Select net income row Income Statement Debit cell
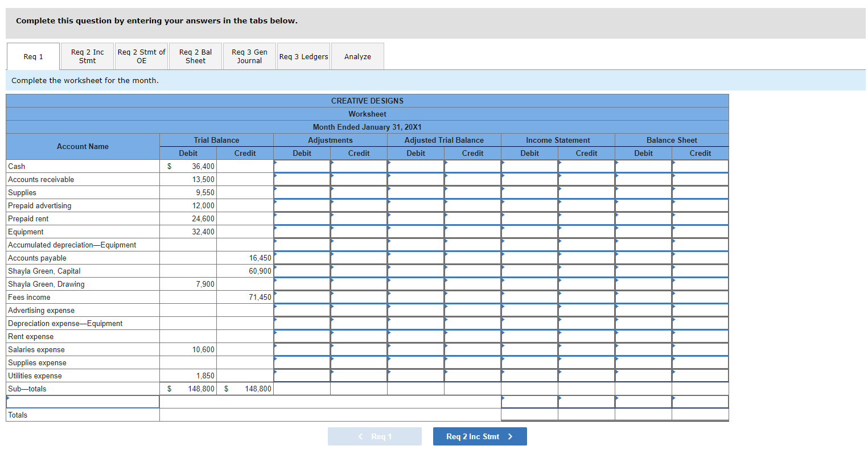This screenshot has width=868, height=454. [x=529, y=402]
